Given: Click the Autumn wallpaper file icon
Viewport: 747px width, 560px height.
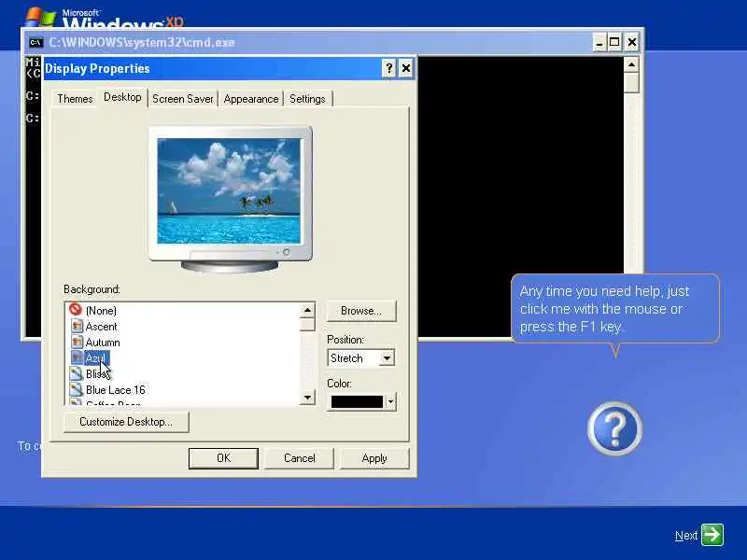Looking at the screenshot, I should point(77,342).
